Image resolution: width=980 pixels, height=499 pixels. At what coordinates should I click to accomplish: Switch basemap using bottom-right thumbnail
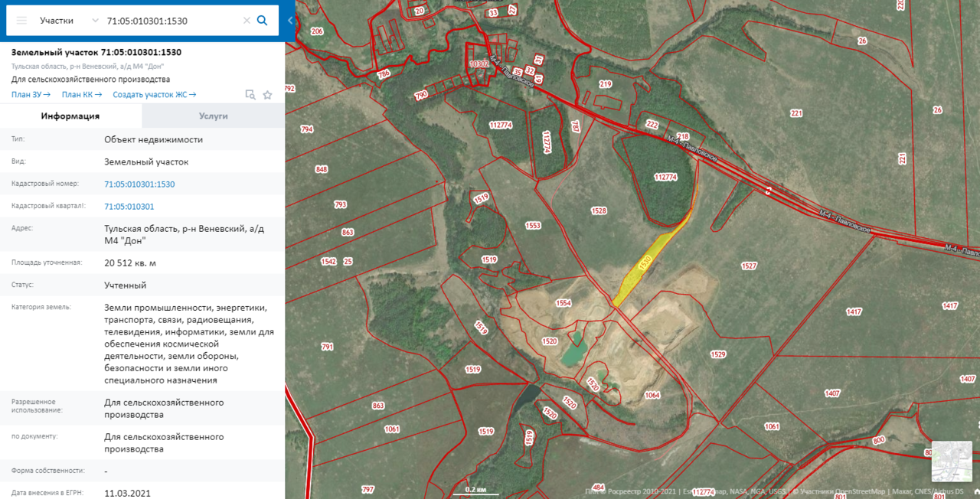(952, 461)
